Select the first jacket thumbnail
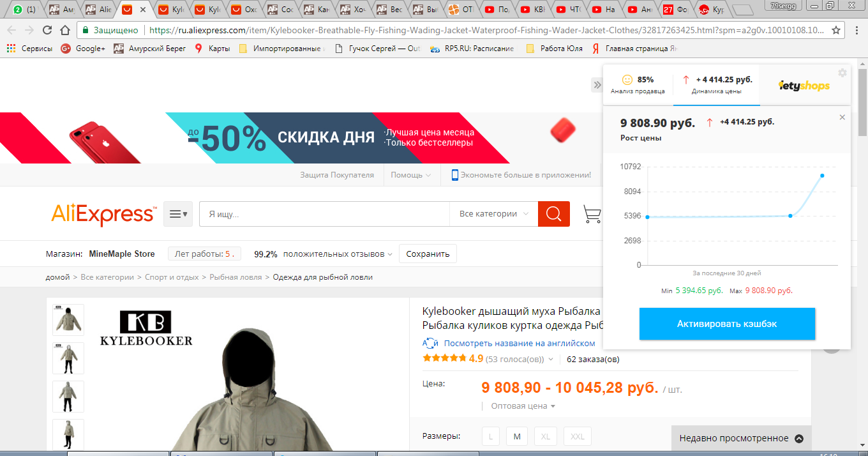868x456 pixels. pyautogui.click(x=68, y=320)
